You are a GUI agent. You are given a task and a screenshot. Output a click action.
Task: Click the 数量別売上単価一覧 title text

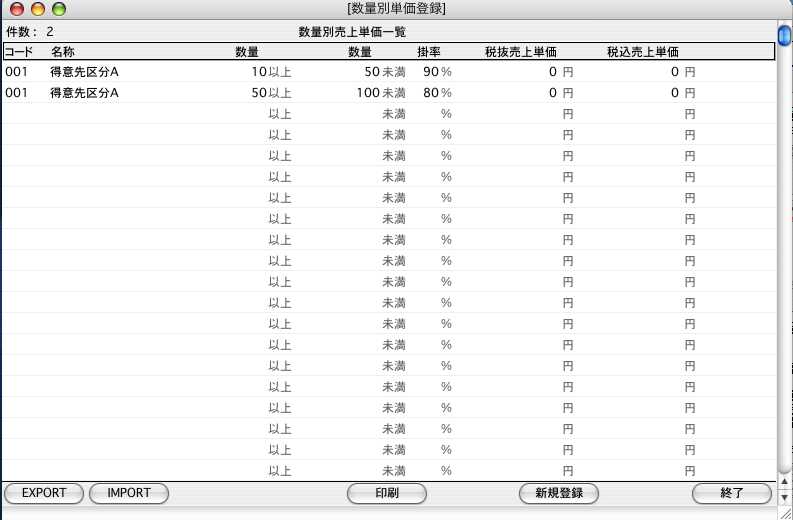click(352, 32)
